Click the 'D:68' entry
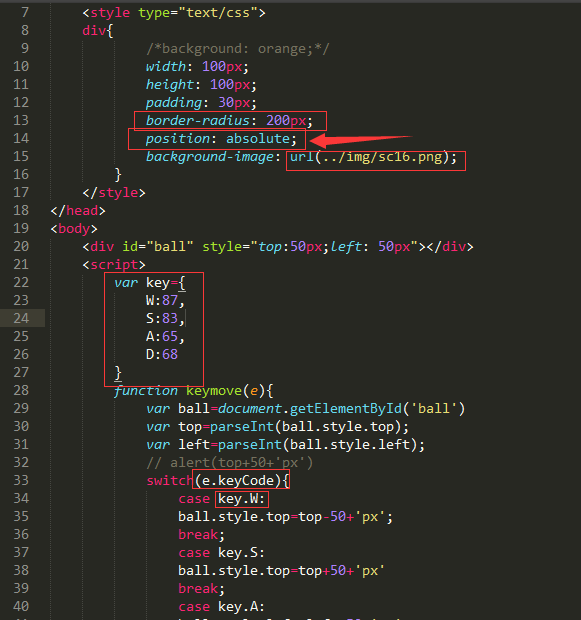 (162, 355)
